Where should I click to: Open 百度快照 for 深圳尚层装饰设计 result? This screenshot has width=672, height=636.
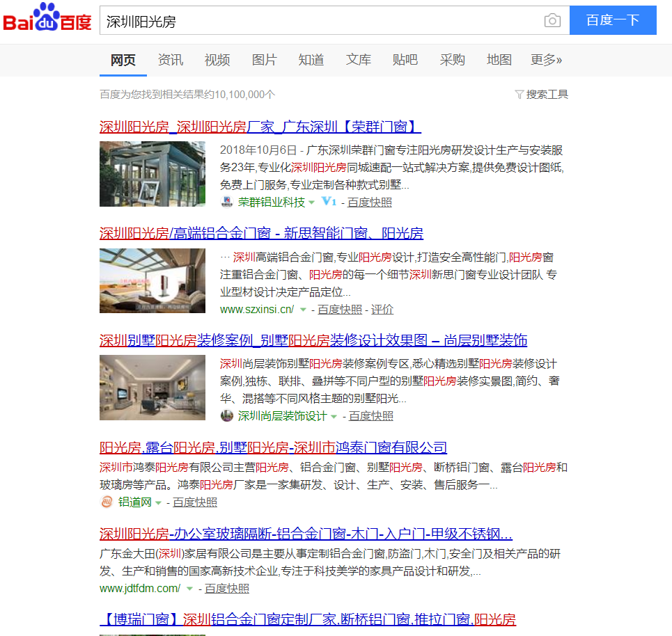click(x=370, y=416)
